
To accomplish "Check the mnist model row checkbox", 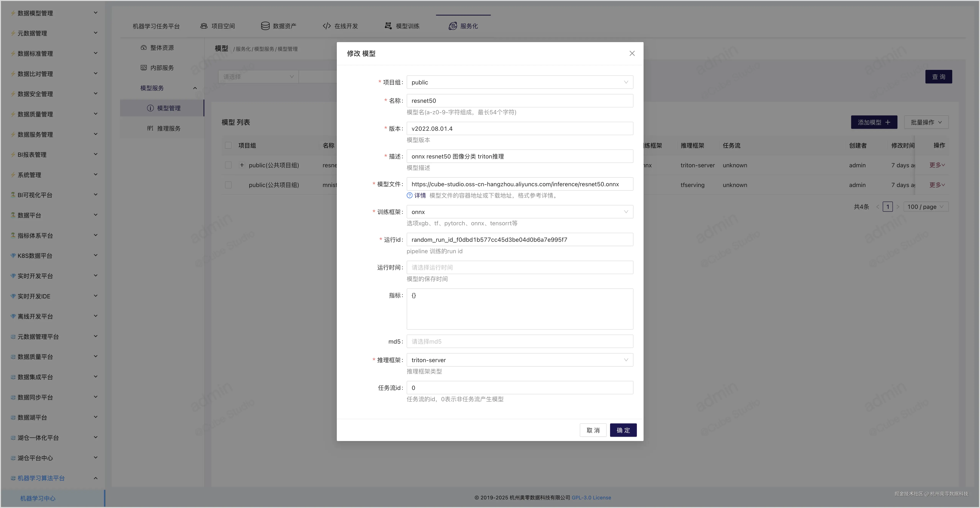I will [228, 185].
